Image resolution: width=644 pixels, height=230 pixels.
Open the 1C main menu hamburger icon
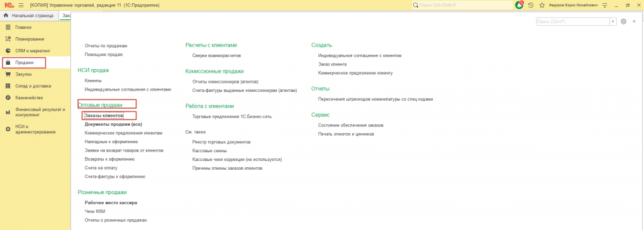coord(21,5)
